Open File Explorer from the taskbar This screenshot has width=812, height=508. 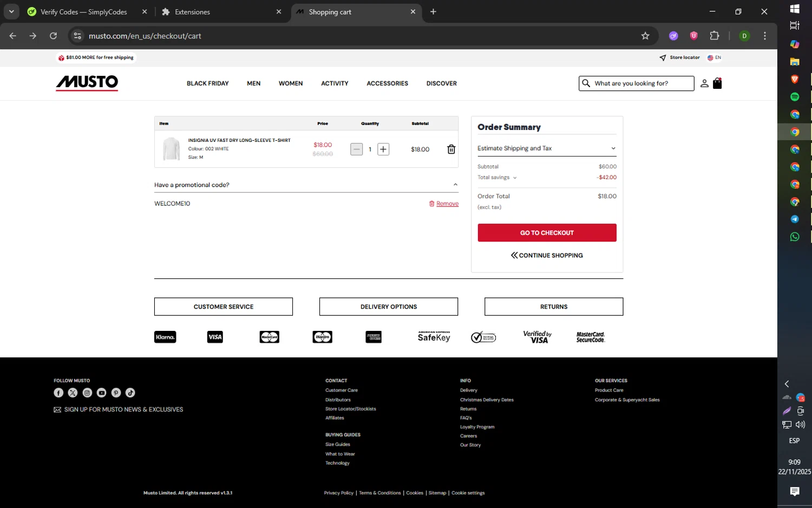point(795,62)
